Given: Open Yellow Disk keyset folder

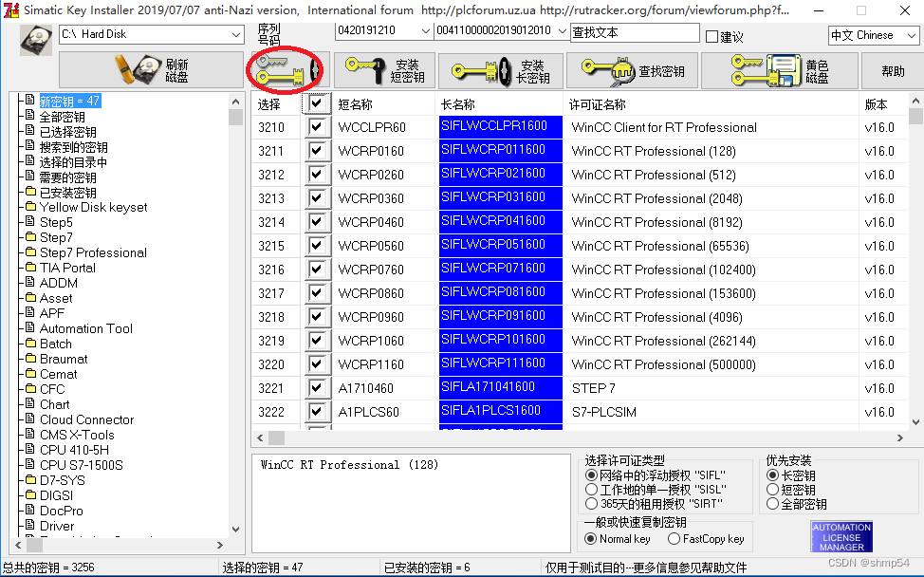Looking at the screenshot, I should point(93,208).
